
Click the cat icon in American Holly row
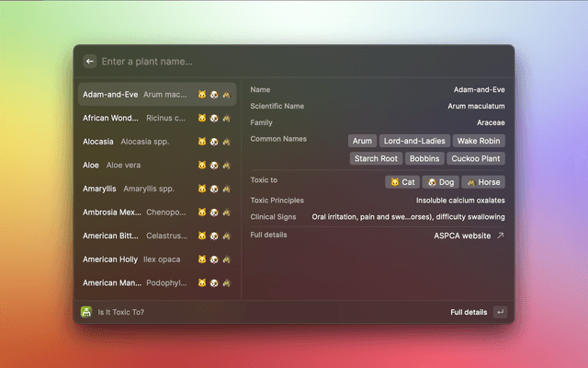[x=202, y=259]
